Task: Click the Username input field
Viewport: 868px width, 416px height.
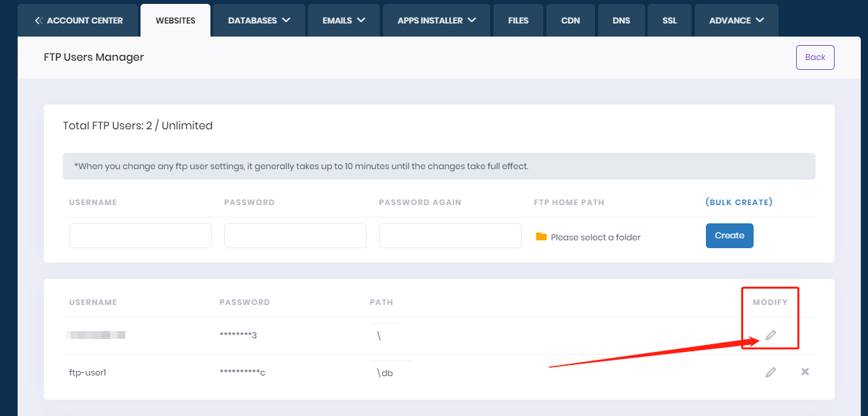Action: point(141,236)
